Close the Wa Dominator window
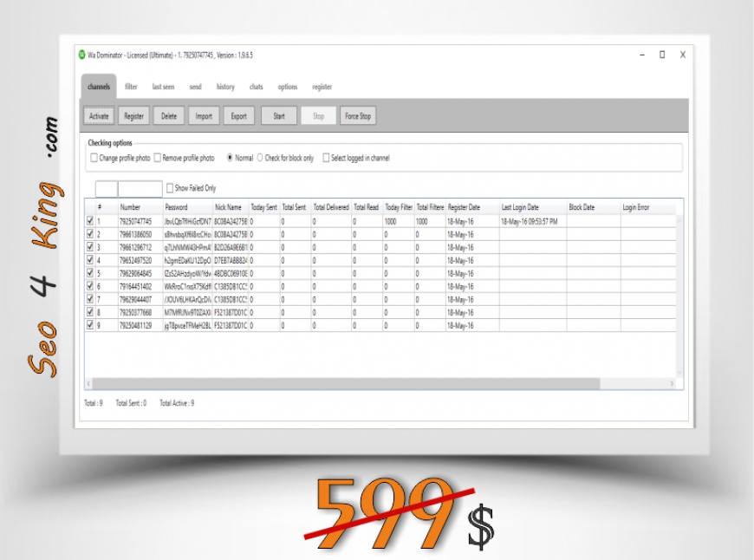Image resolution: width=754 pixels, height=560 pixels. (682, 55)
